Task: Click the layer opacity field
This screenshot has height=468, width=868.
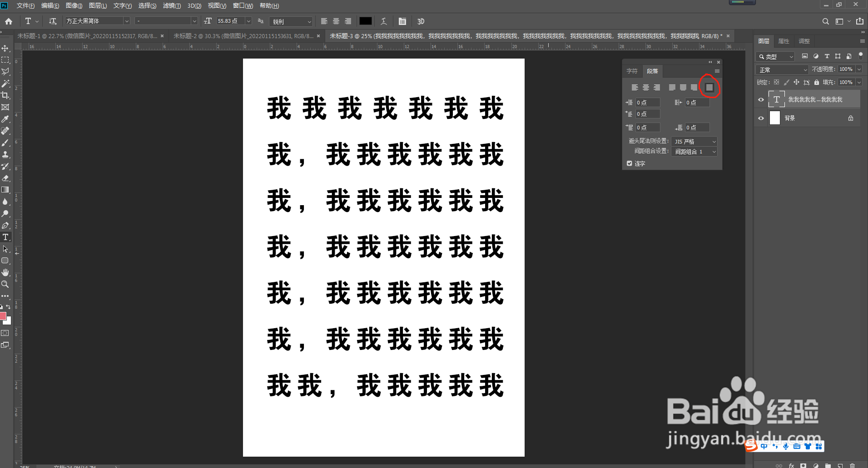Action: coord(846,69)
